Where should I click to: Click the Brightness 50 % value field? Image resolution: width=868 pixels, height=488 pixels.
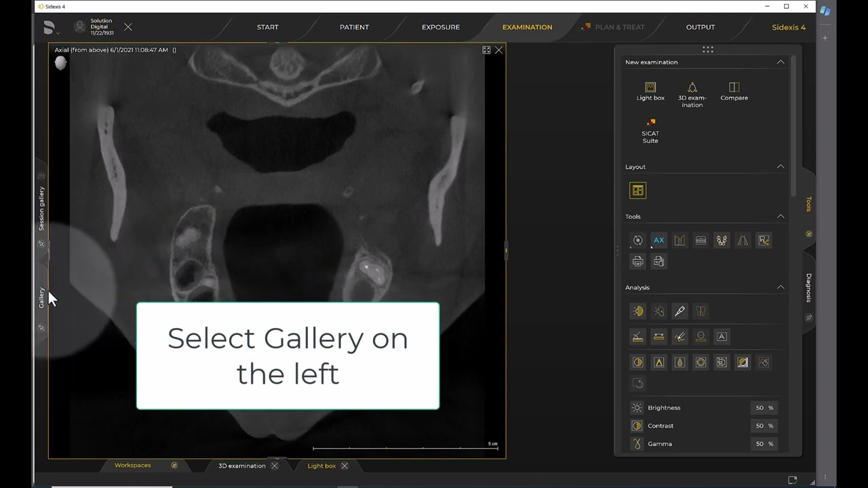764,407
